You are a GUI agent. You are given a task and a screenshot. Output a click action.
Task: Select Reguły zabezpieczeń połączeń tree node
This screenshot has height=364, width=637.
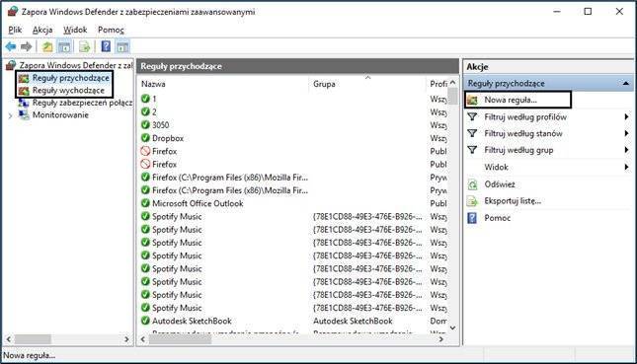[83, 103]
